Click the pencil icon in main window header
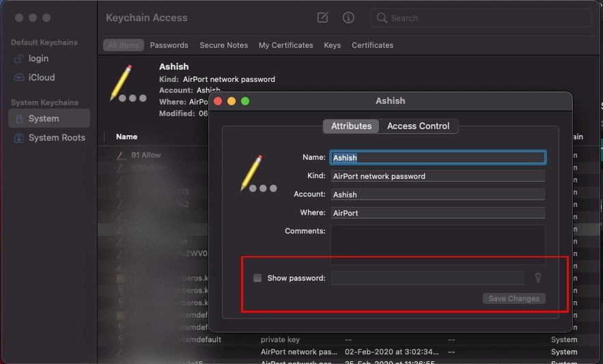Screen dimensions: 603x364 pyautogui.click(x=128, y=83)
